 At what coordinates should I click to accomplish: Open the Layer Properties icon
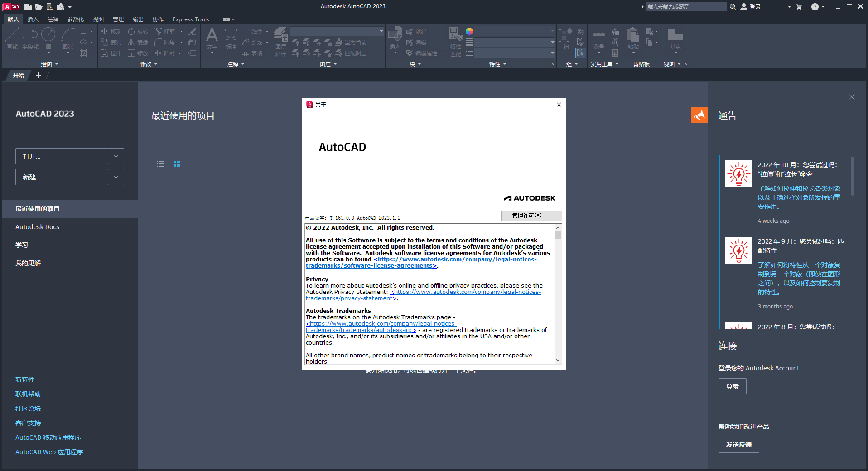(x=281, y=38)
